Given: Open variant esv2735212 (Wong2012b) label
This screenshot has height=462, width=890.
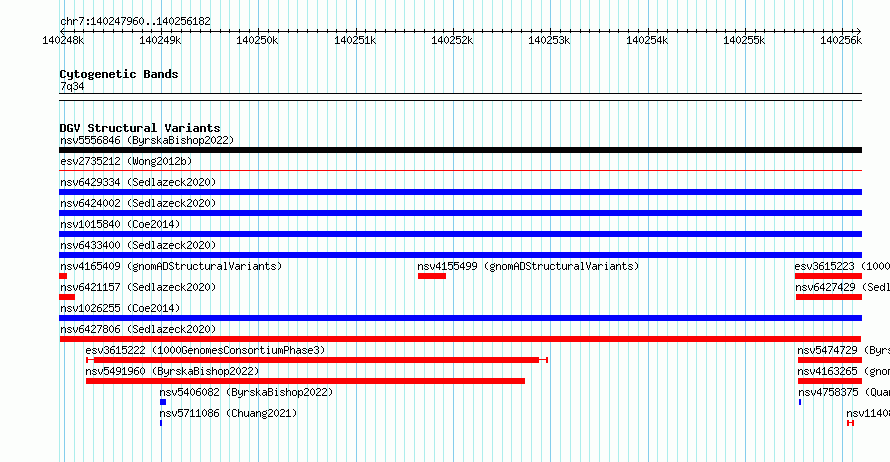Looking at the screenshot, I should tap(126, 161).
